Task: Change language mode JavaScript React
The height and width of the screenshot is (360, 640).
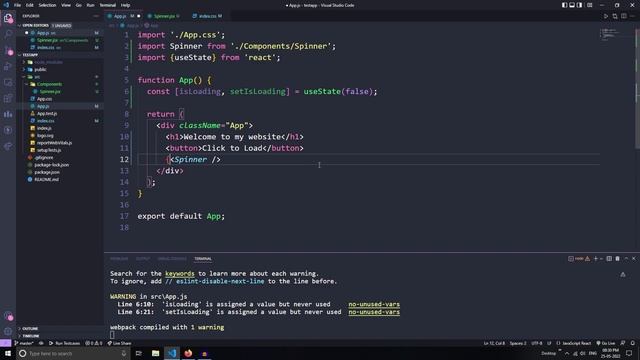Action: pyautogui.click(x=573, y=343)
